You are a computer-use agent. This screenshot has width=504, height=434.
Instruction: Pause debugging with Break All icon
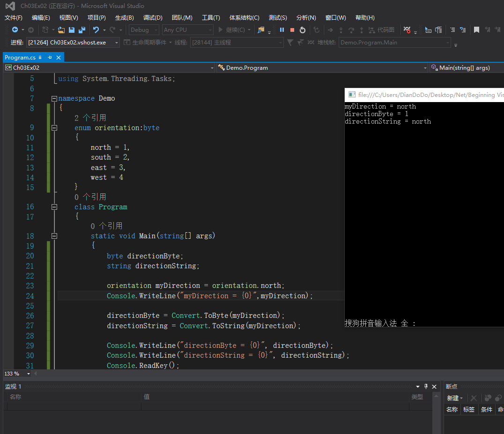coord(282,30)
